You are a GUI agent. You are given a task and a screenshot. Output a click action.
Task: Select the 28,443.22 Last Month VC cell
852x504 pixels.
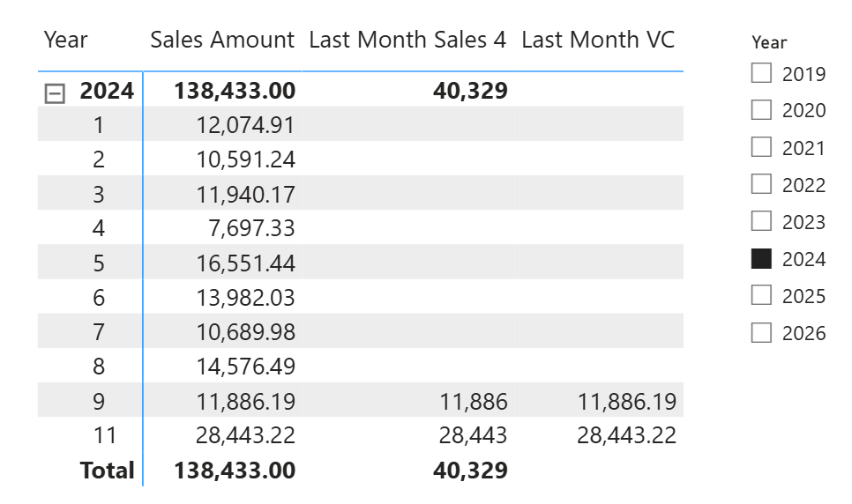pos(626,435)
